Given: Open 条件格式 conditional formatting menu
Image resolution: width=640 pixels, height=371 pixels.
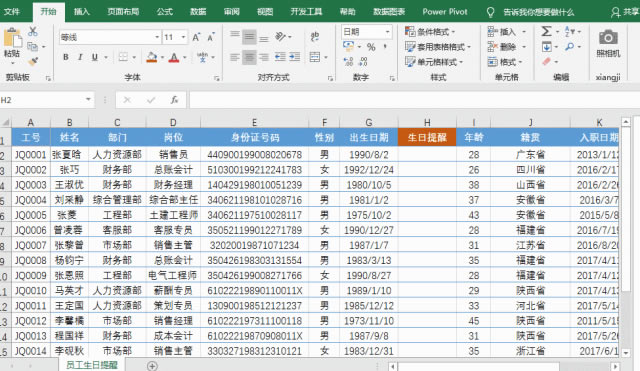Looking at the screenshot, I should tap(431, 31).
